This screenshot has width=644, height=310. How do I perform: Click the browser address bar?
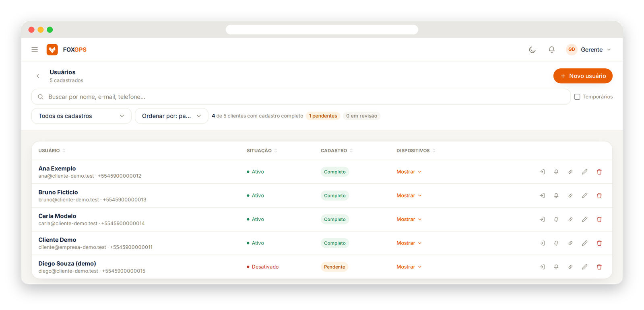(x=322, y=30)
